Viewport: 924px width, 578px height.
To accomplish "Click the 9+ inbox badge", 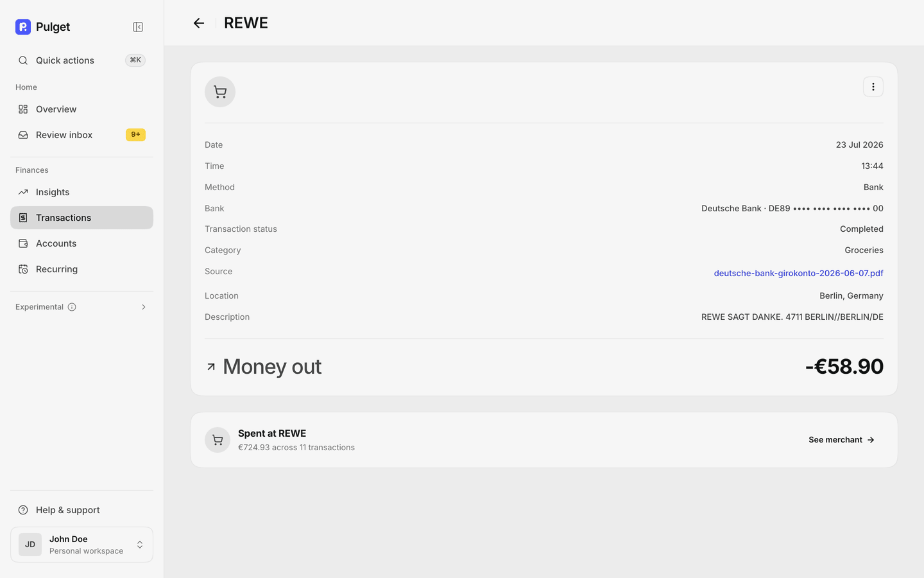I will 135,135.
